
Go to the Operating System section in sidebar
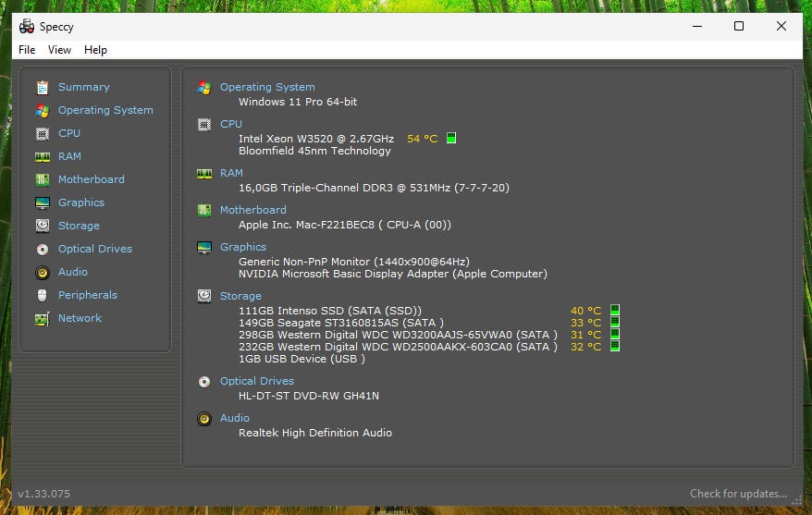point(105,110)
